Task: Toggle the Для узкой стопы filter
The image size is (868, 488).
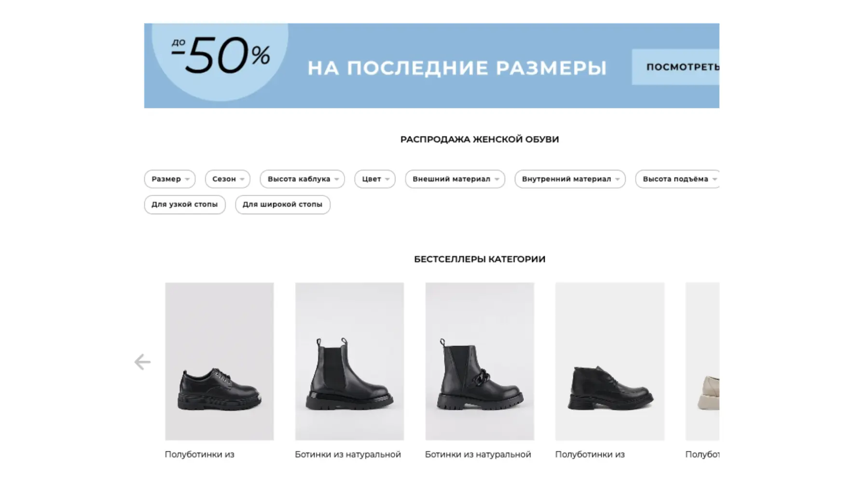Action: click(185, 204)
